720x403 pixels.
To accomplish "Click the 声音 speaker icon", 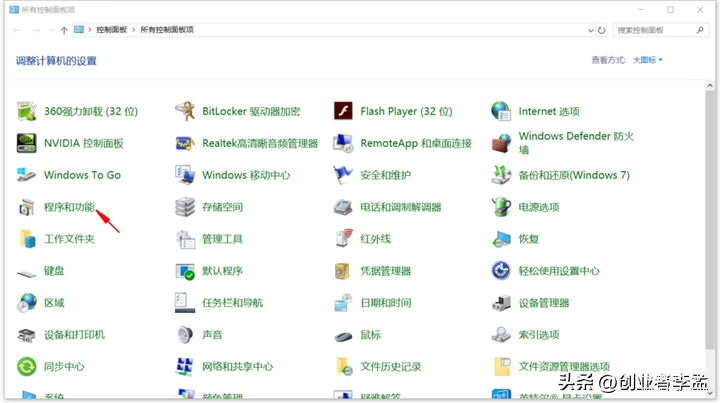I will pos(185,335).
